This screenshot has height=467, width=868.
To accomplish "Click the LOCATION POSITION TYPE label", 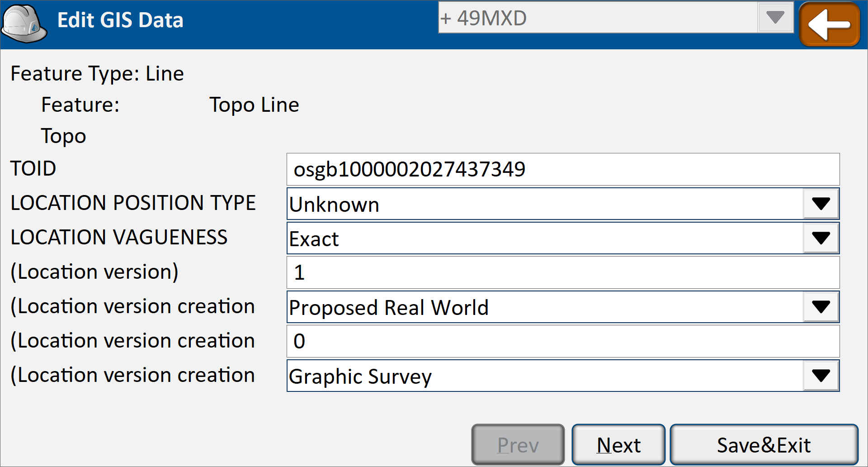I will (133, 203).
